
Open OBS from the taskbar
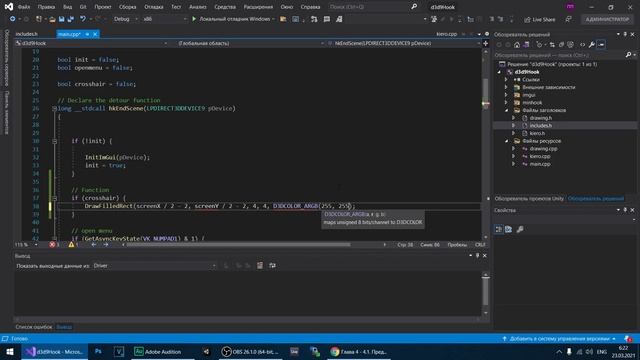(250, 352)
